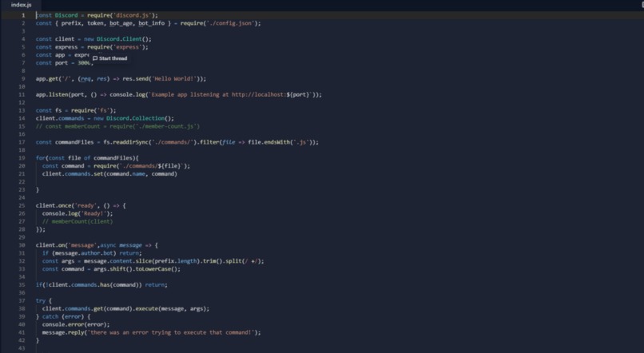The image size is (644, 353).
Task: Click the 'try {' line
Action: 44,301
